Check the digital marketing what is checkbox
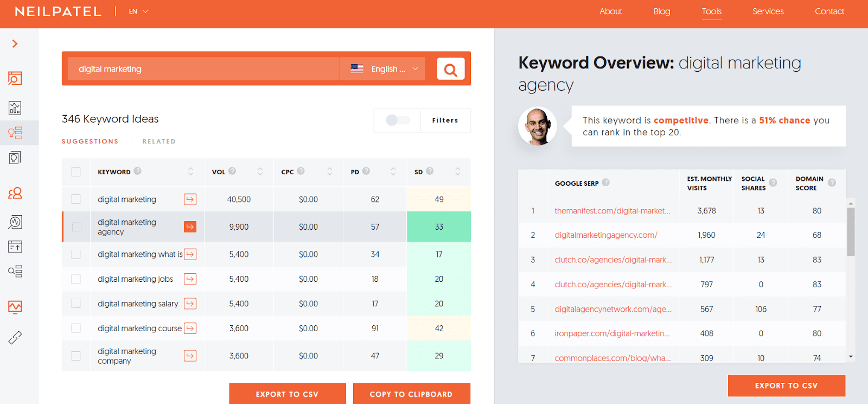The height and width of the screenshot is (404, 868). (76, 254)
